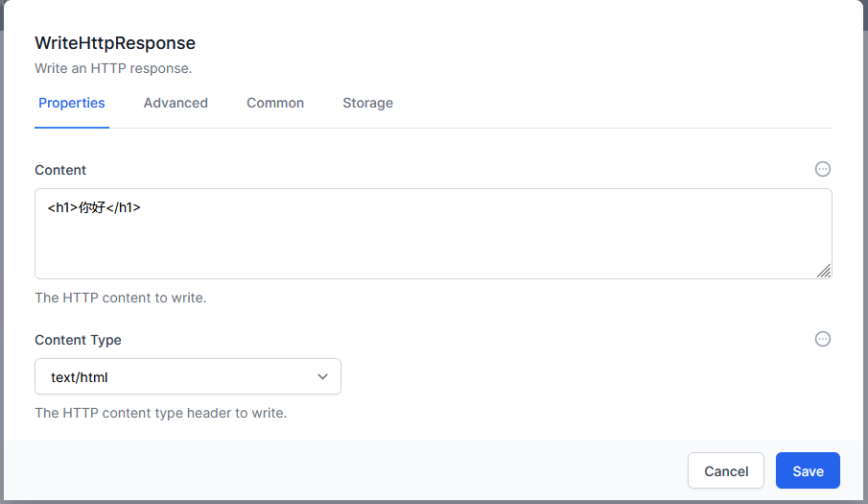Go to the Storage tab
This screenshot has width=868, height=504.
367,103
